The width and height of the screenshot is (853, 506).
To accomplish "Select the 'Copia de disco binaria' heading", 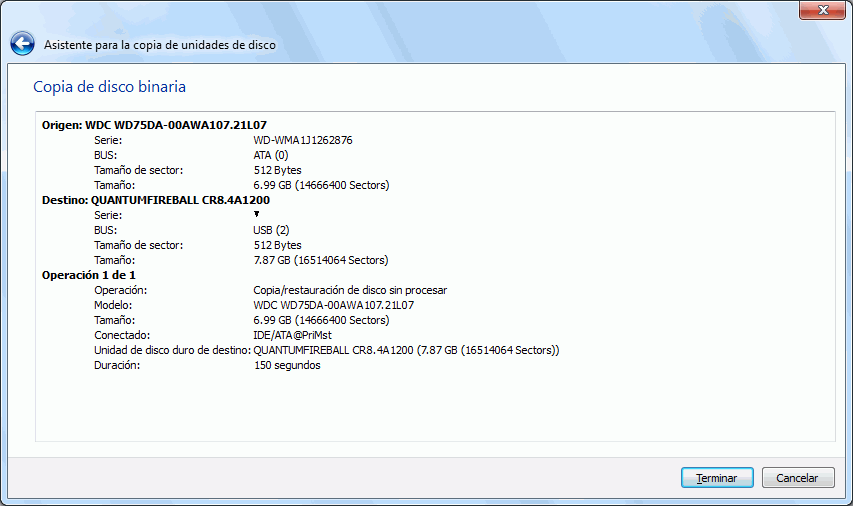I will pyautogui.click(x=109, y=87).
